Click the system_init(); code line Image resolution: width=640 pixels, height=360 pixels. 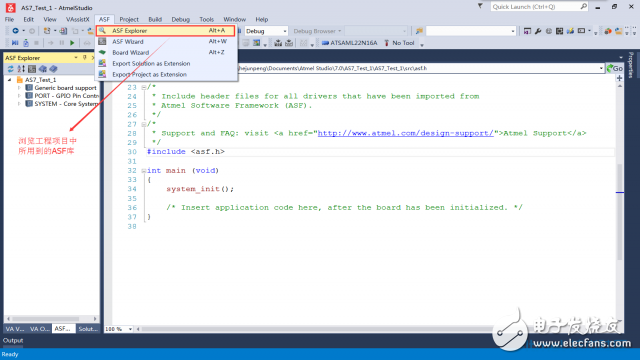coord(200,189)
